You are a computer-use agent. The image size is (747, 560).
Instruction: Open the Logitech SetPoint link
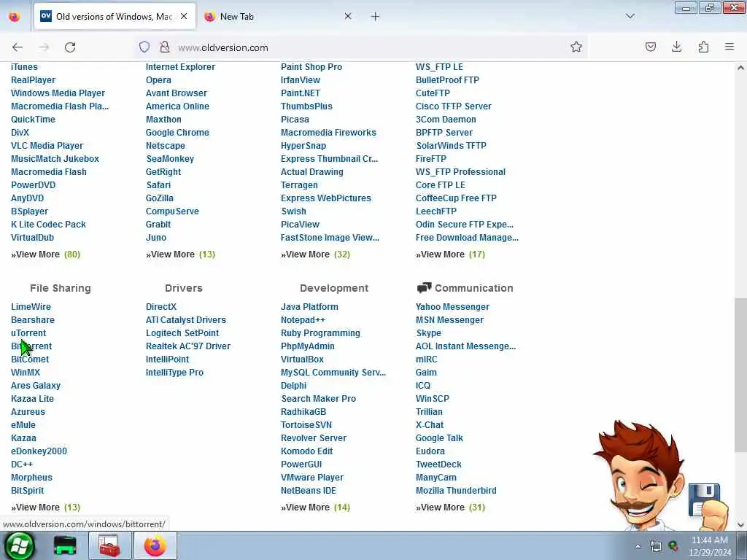[182, 332]
